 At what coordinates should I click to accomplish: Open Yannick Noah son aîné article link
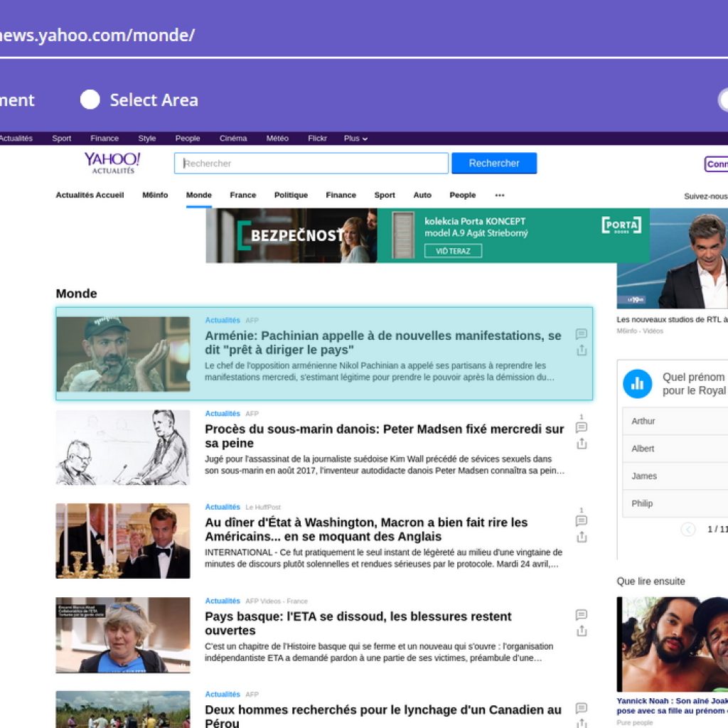673,706
